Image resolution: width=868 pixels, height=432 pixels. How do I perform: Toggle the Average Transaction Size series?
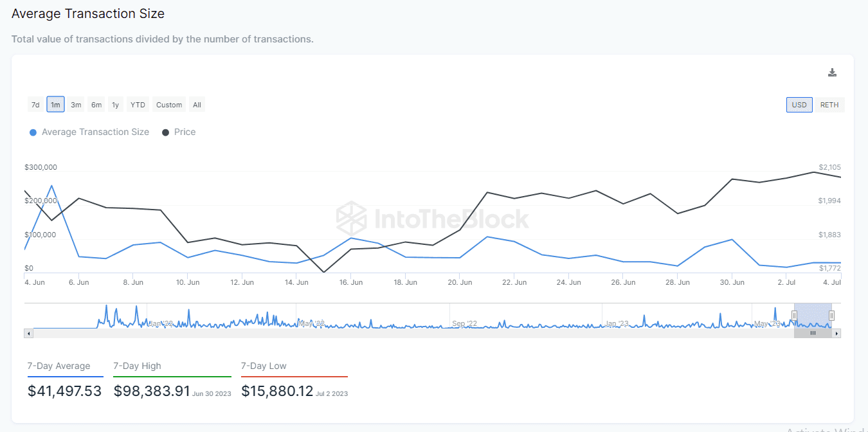coord(89,132)
